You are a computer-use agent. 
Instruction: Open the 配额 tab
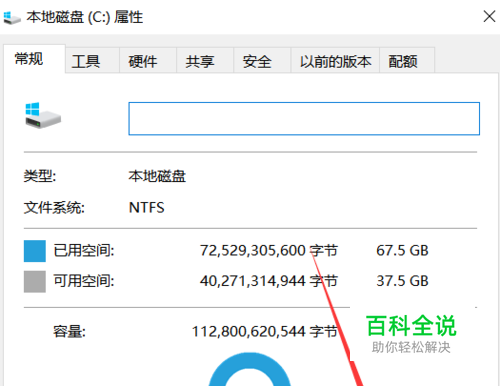(x=407, y=61)
